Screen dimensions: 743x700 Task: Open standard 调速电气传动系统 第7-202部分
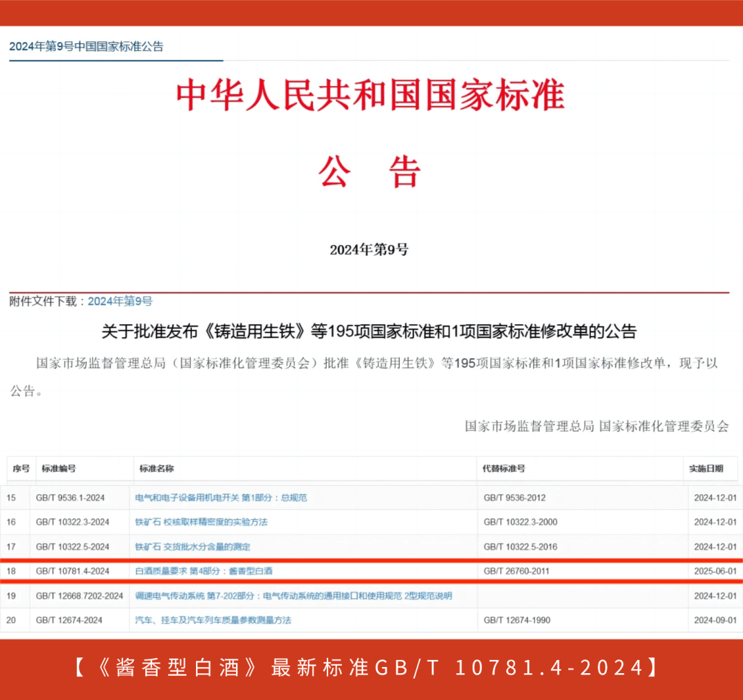[x=293, y=596]
